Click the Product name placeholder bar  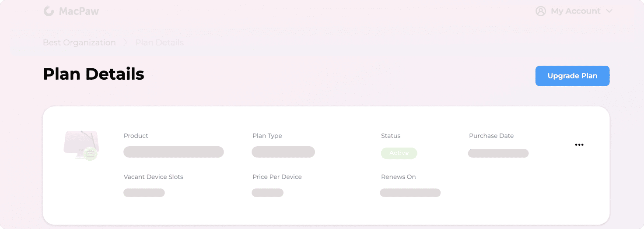174,152
